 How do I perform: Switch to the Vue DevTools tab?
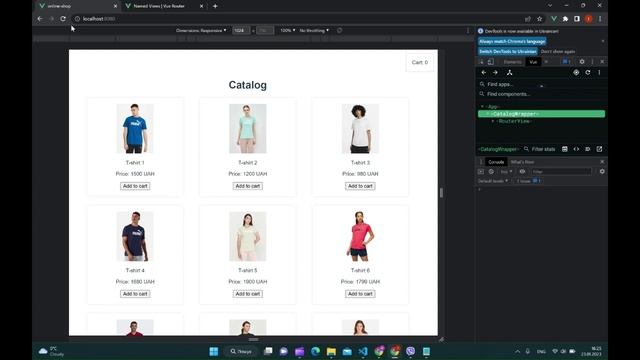coord(533,62)
